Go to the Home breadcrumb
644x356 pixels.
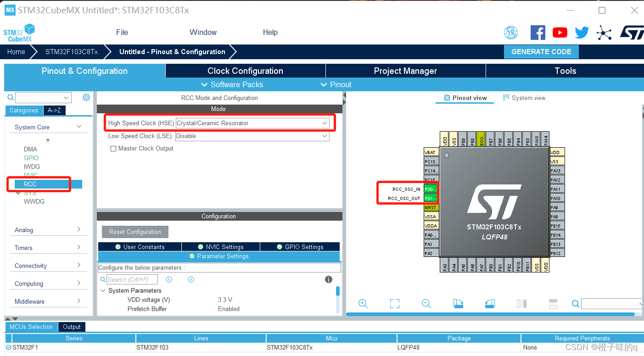[16, 52]
